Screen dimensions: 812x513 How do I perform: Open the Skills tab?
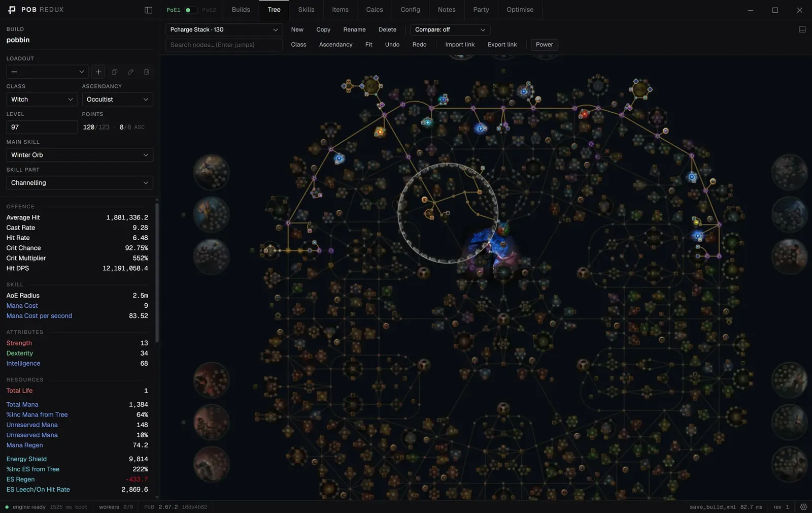click(306, 10)
